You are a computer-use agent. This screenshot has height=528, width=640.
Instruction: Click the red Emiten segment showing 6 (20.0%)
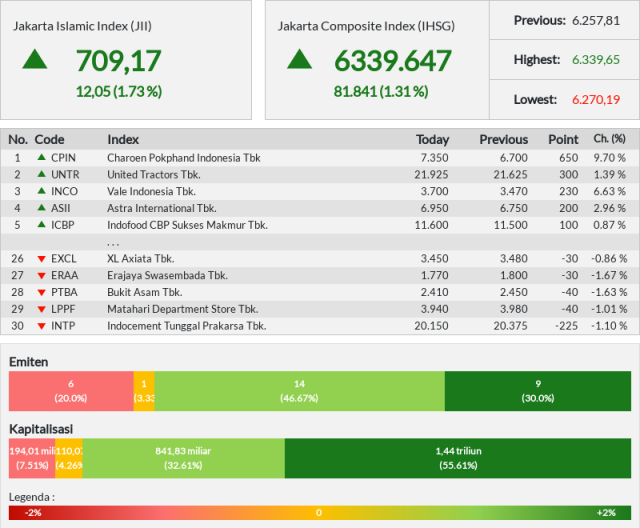tap(71, 390)
